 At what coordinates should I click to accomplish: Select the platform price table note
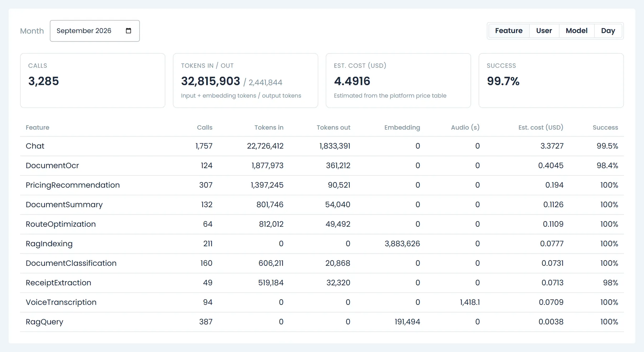390,96
